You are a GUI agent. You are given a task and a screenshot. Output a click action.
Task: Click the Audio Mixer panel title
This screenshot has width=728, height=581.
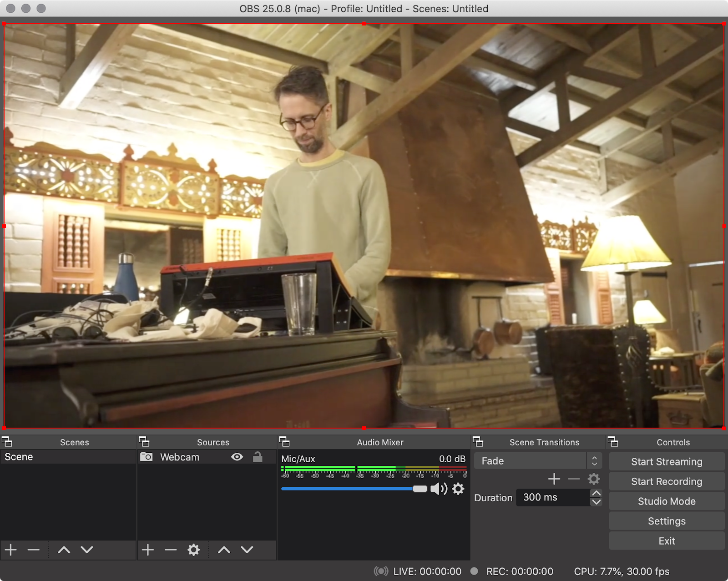[380, 442]
